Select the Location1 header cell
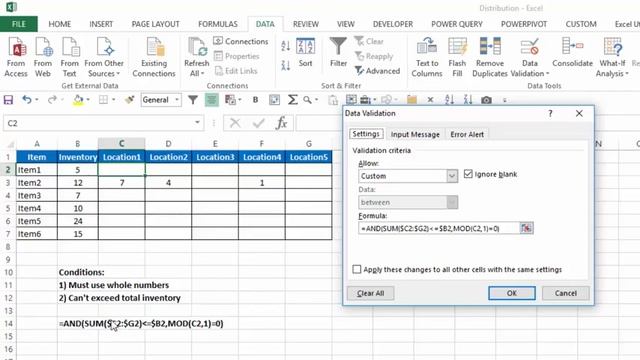 click(x=122, y=157)
